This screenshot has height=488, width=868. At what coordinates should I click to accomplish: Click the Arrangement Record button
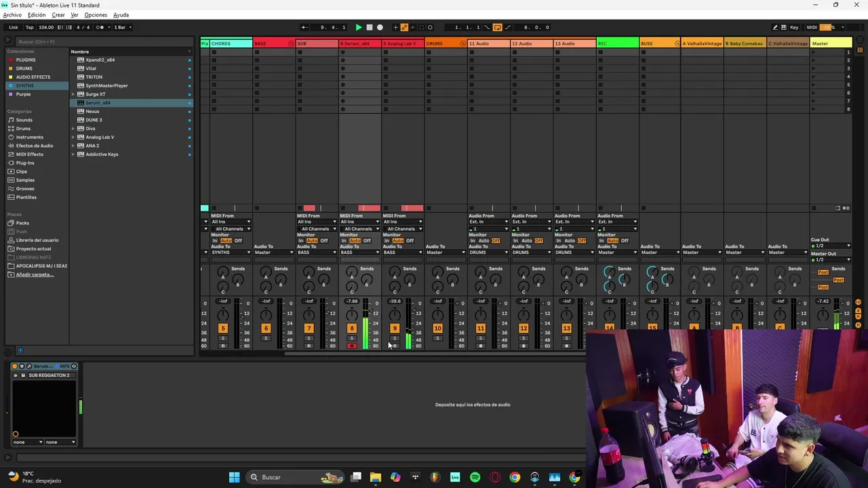click(x=380, y=27)
